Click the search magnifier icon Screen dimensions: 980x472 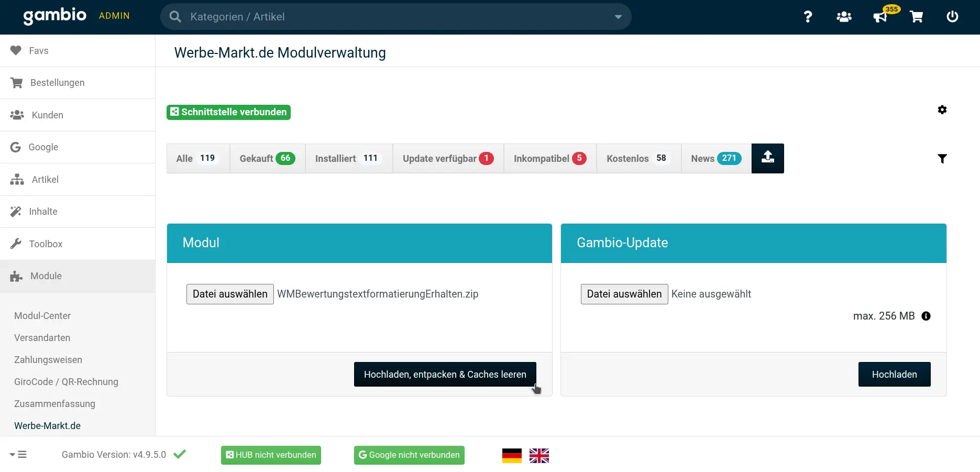pos(175,17)
